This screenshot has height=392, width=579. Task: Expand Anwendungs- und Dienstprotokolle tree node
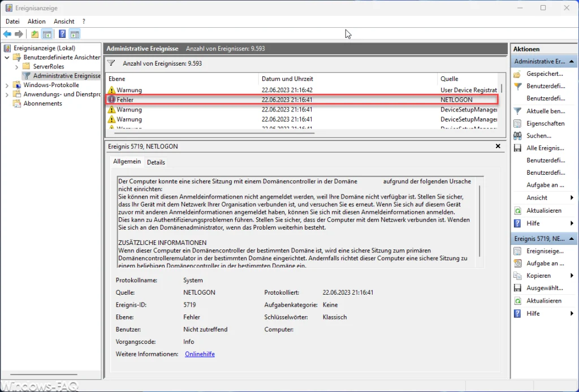coord(7,94)
